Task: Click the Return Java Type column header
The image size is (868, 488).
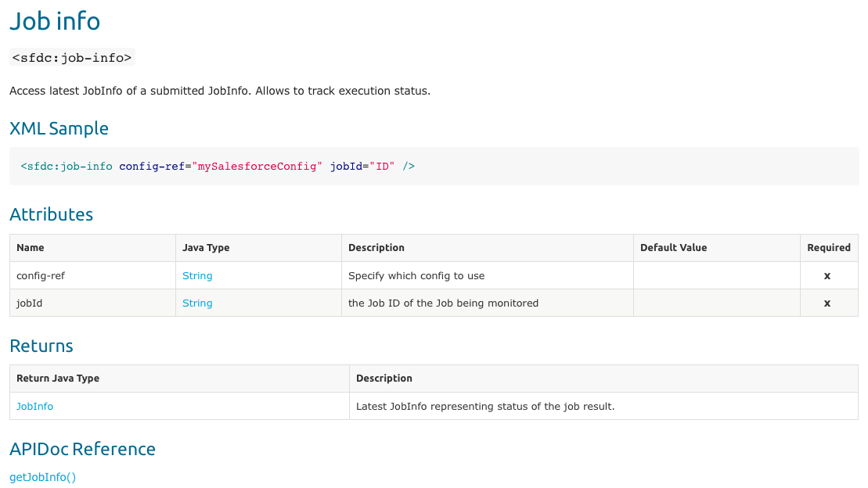Action: click(x=56, y=378)
